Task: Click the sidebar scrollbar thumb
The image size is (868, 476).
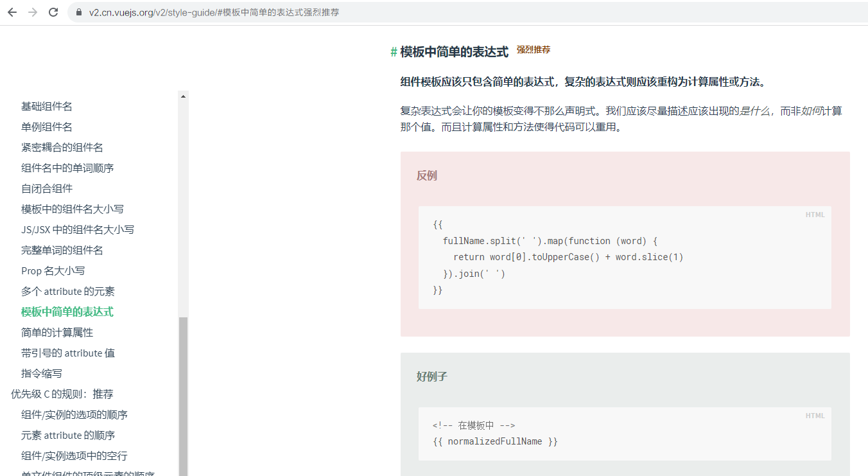Action: coord(184,396)
